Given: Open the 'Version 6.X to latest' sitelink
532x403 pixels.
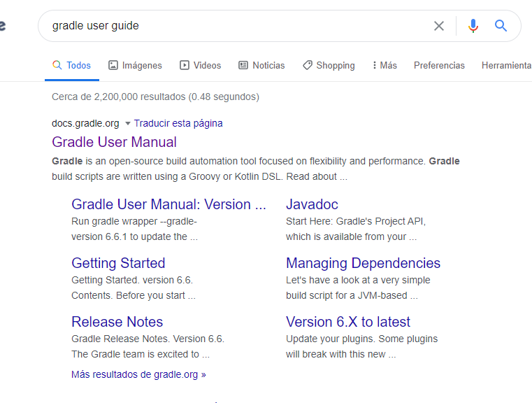Looking at the screenshot, I should pyautogui.click(x=348, y=322).
